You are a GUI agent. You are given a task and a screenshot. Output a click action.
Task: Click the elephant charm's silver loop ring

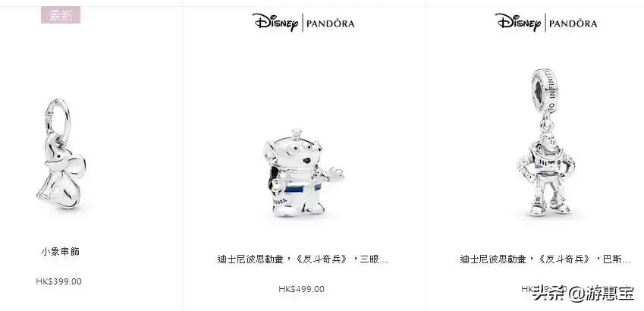58,117
